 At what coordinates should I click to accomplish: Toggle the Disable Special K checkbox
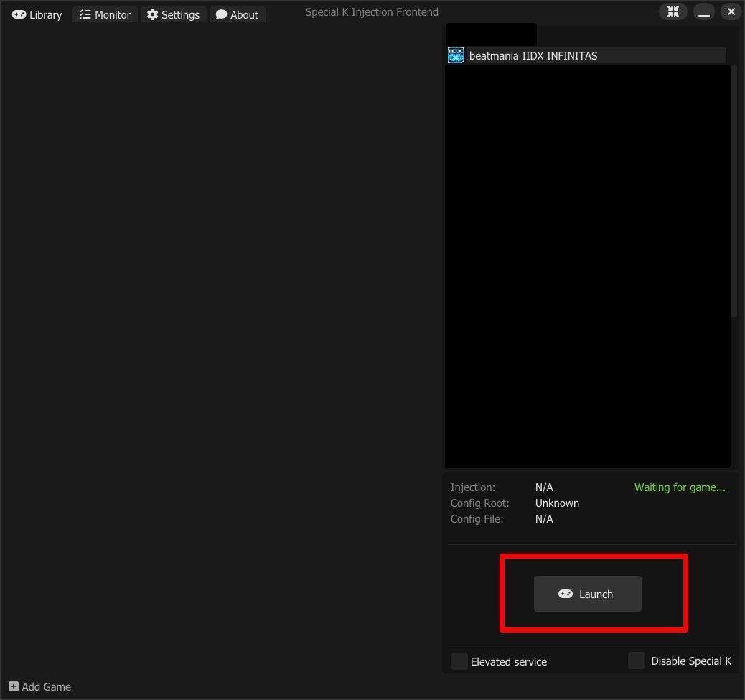636,661
